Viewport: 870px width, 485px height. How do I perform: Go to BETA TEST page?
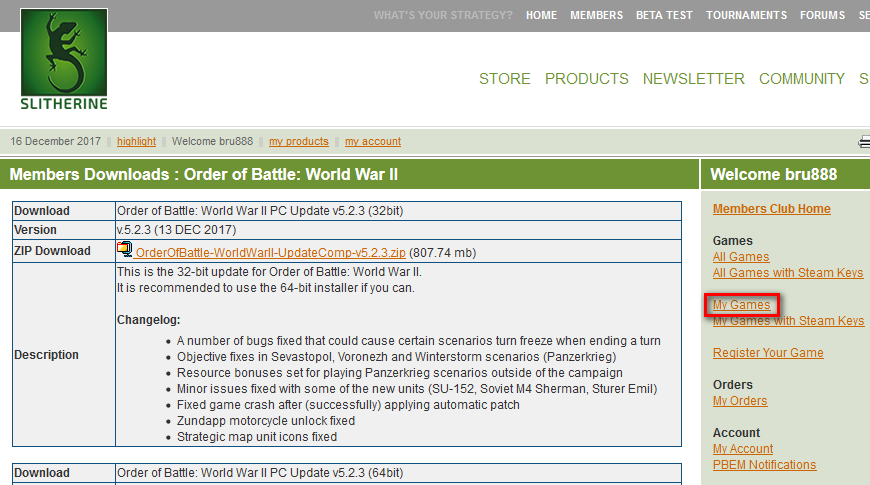click(664, 16)
